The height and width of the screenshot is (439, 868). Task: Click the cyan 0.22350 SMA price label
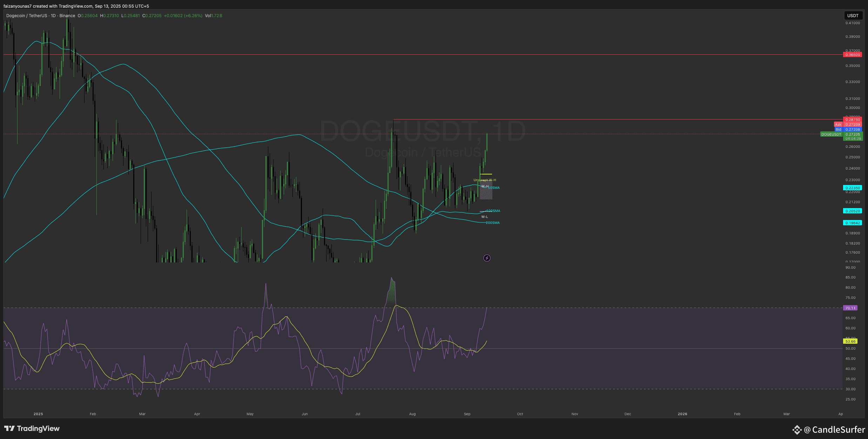pos(852,188)
